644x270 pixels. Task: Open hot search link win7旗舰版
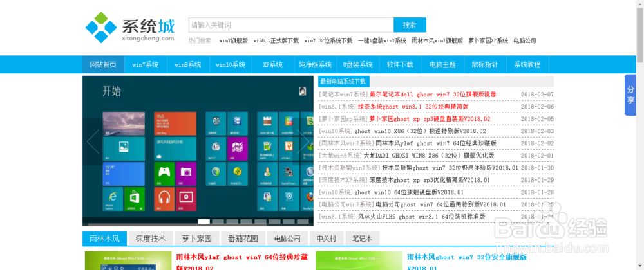pos(234,40)
